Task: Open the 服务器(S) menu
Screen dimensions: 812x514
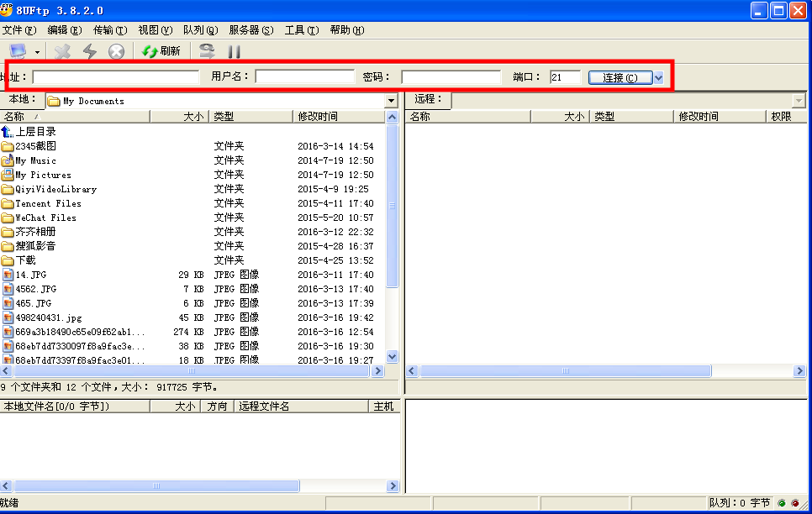Action: point(251,30)
